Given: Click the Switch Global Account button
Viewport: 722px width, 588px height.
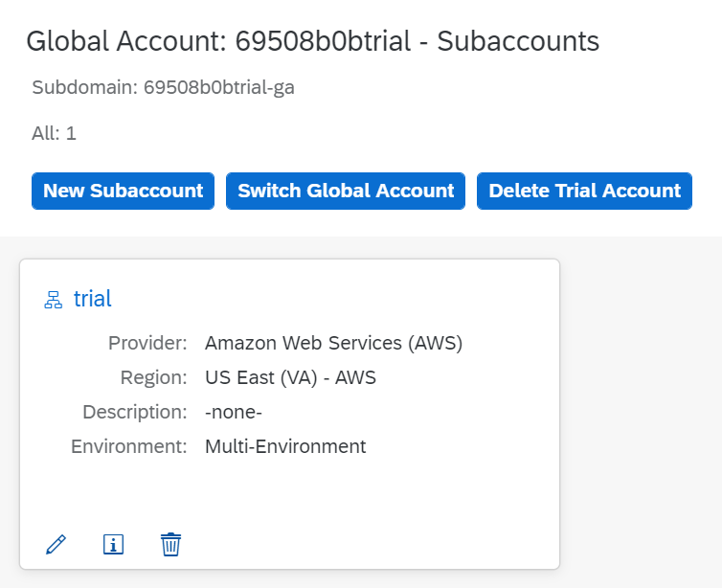Looking at the screenshot, I should pyautogui.click(x=346, y=191).
